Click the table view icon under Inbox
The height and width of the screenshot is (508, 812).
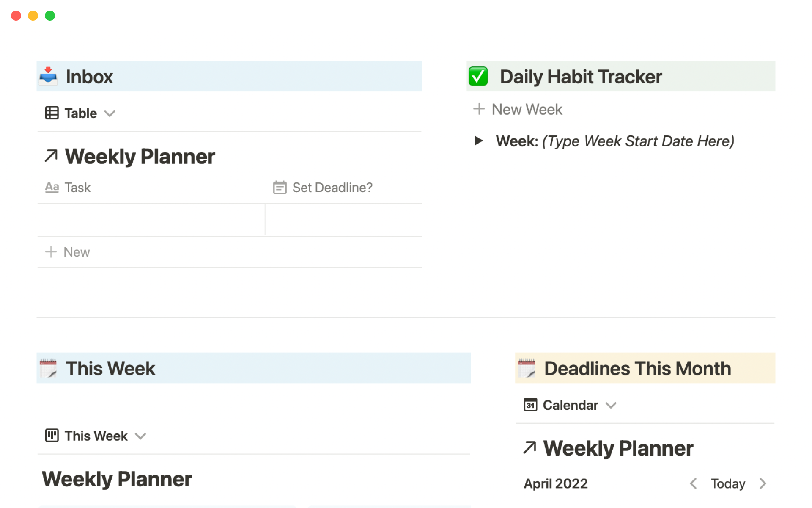[52, 113]
